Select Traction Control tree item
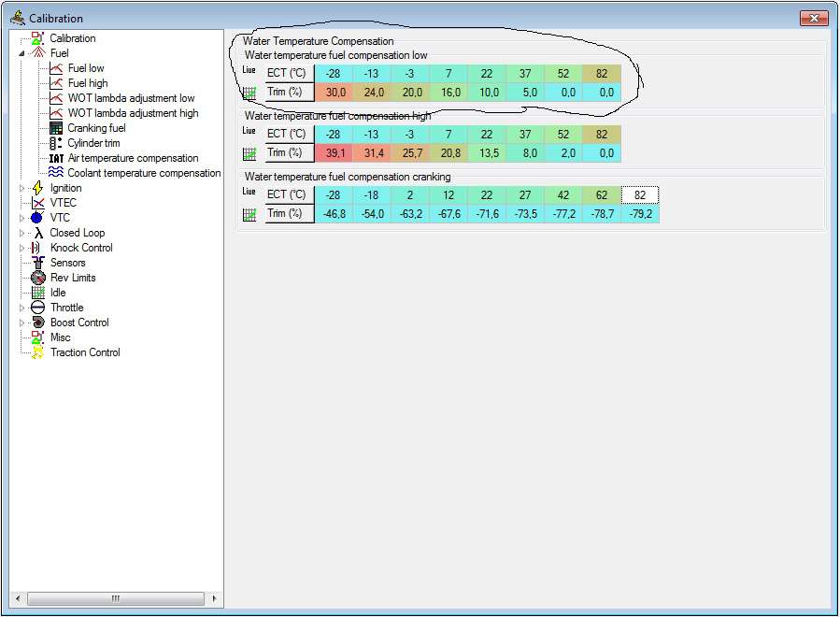 pos(85,352)
